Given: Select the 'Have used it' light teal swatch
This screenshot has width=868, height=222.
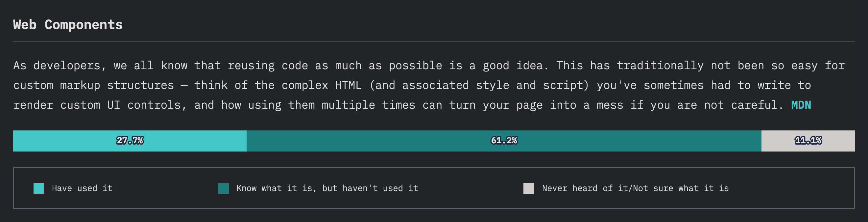Looking at the screenshot, I should click(x=39, y=188).
